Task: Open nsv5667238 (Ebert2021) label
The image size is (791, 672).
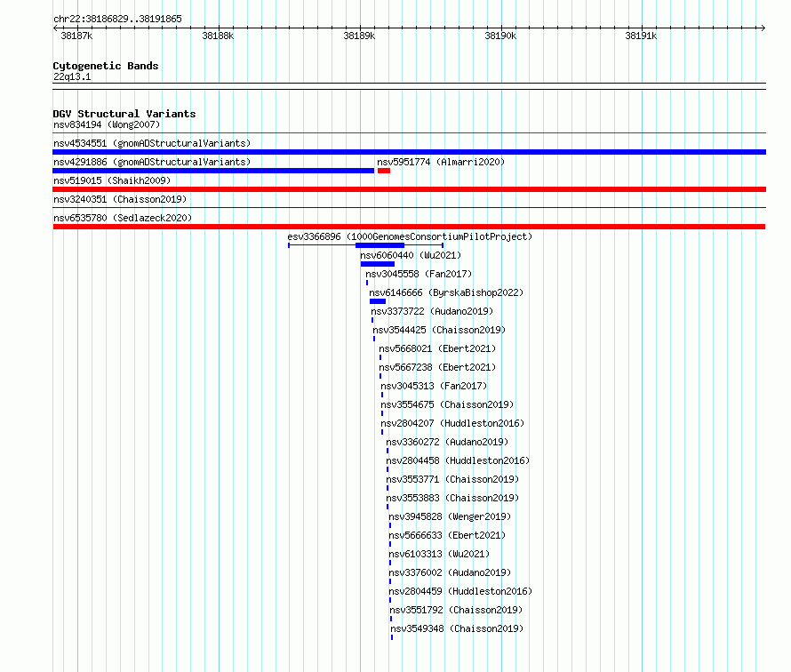Action: pyautogui.click(x=437, y=367)
